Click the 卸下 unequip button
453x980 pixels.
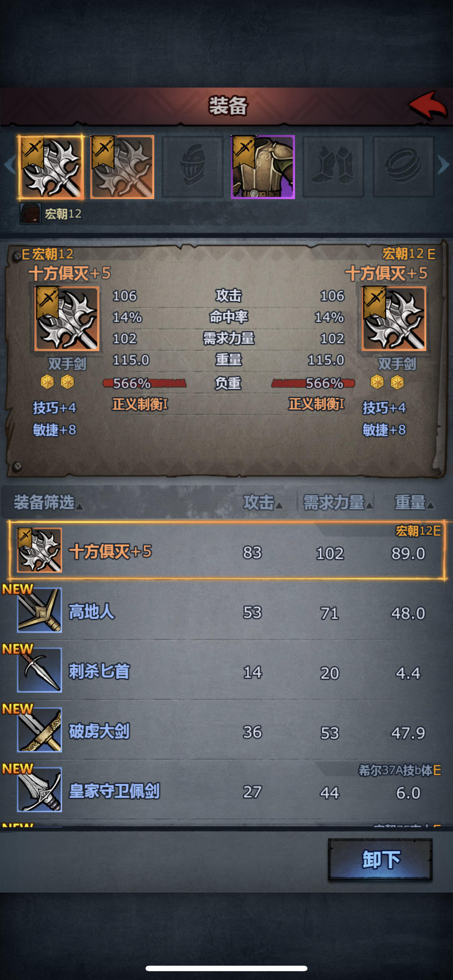tap(380, 860)
